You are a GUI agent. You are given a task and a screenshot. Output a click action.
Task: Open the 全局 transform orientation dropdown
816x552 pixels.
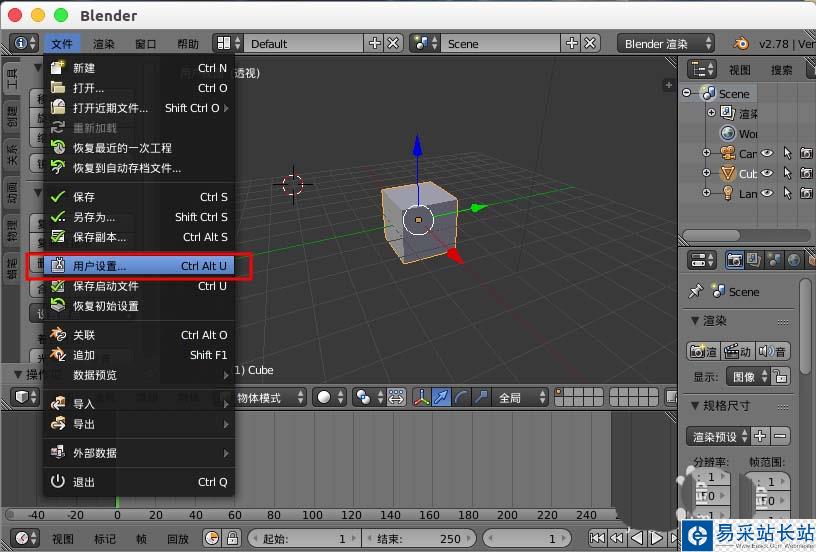pos(519,398)
